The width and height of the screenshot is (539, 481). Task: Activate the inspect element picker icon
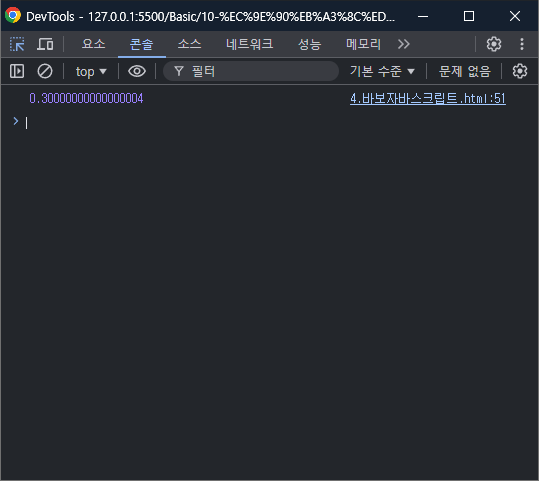(x=17, y=44)
